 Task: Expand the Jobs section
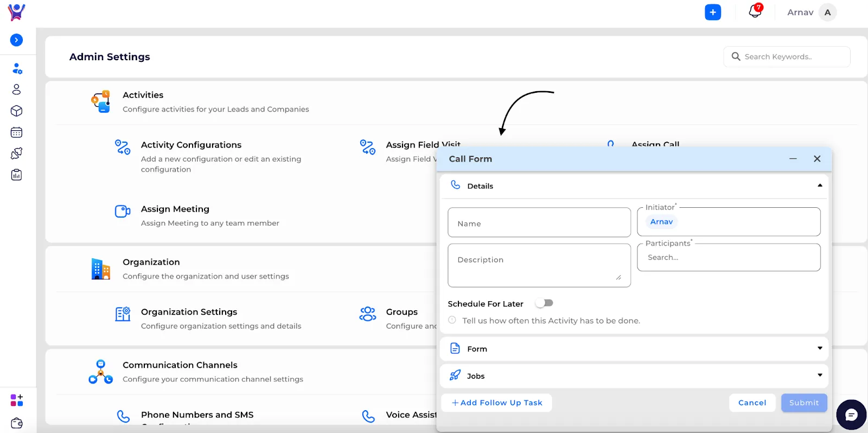click(820, 375)
